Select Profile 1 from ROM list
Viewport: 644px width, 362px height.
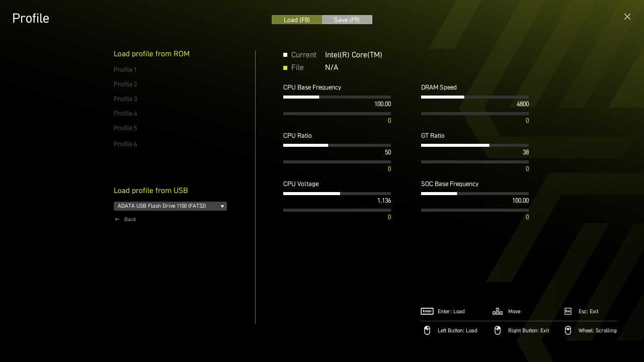coord(125,70)
